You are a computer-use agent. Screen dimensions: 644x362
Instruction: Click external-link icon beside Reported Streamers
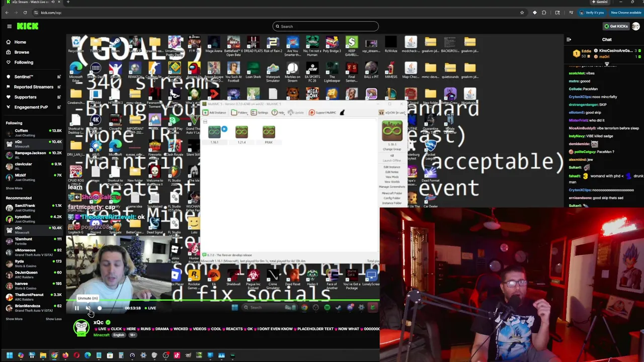pos(59,87)
